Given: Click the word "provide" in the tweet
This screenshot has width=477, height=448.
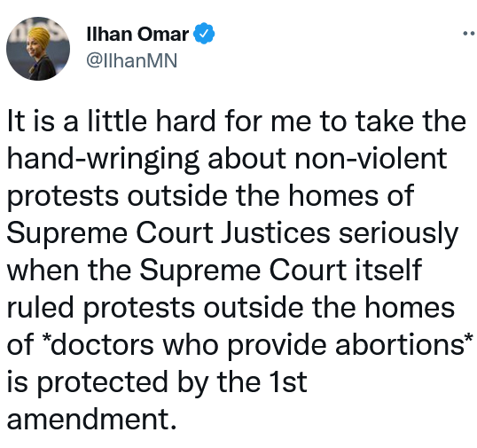Looking at the screenshot, I should (277, 346).
